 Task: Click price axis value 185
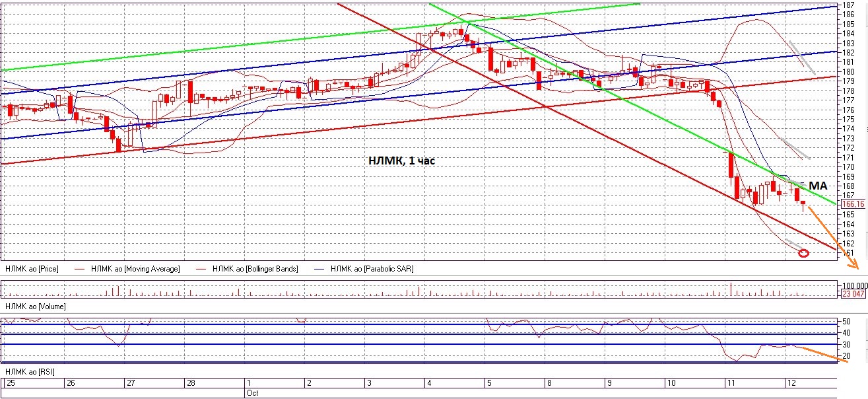(848, 24)
